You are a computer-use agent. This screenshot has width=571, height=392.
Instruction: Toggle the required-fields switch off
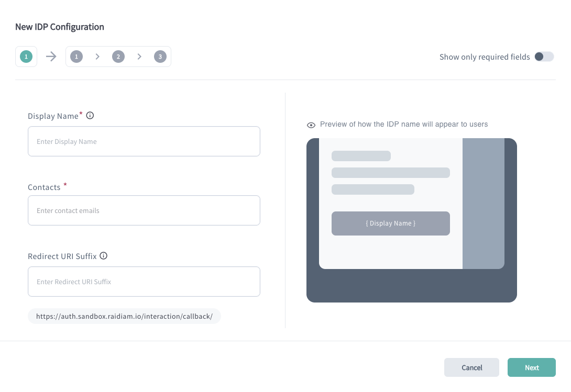[x=544, y=57]
